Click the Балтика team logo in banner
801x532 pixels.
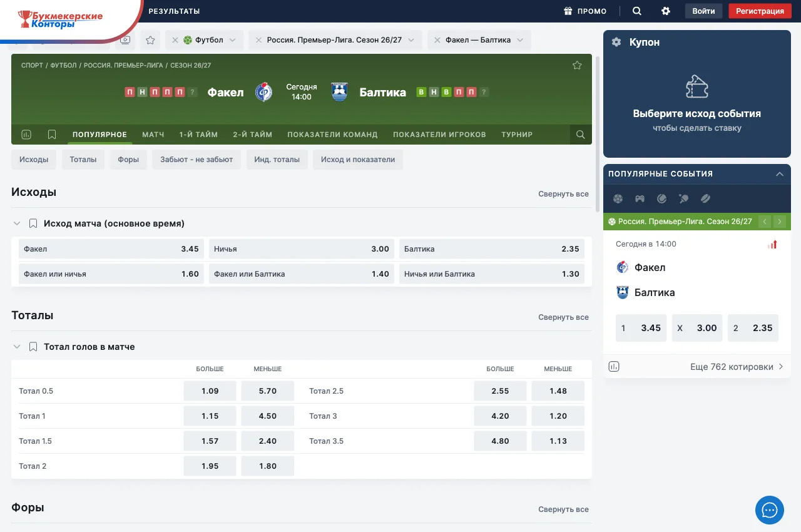[x=339, y=92]
